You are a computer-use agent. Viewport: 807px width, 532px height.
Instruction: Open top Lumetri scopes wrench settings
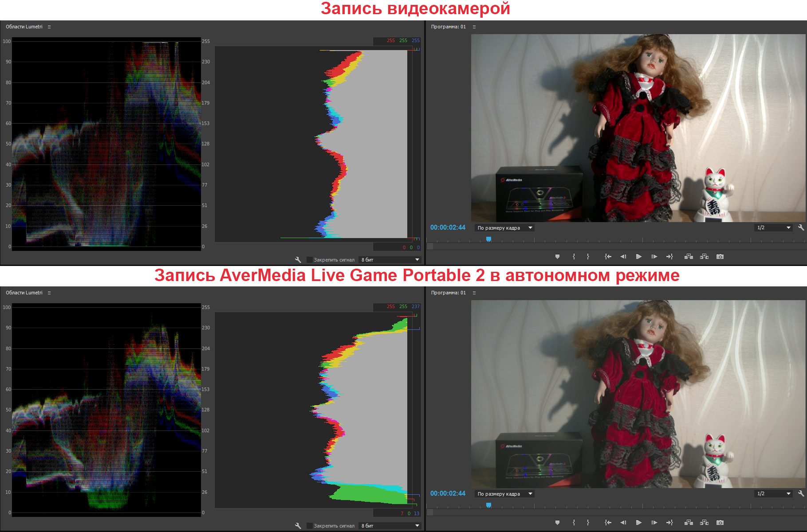(x=298, y=260)
